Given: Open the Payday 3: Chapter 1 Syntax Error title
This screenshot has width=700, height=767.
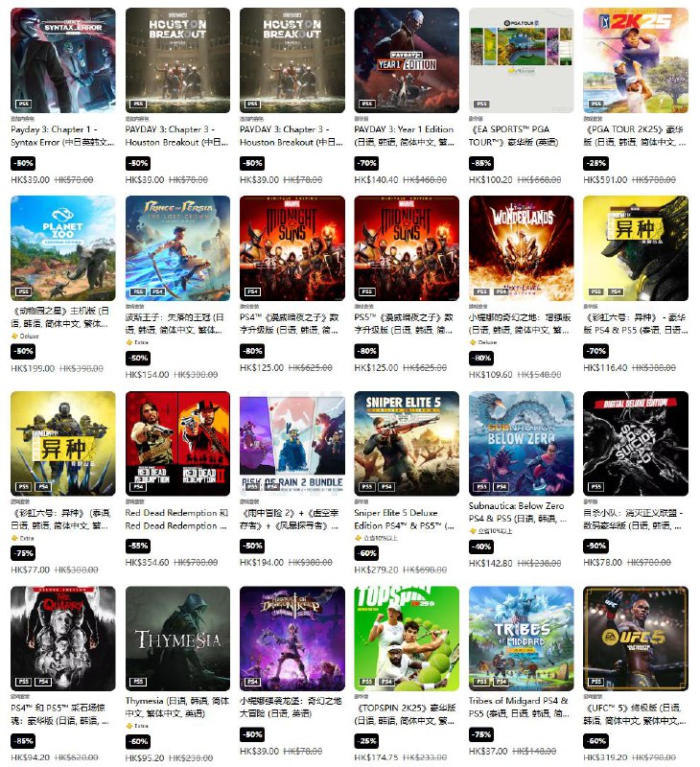Looking at the screenshot, I should point(62,136).
